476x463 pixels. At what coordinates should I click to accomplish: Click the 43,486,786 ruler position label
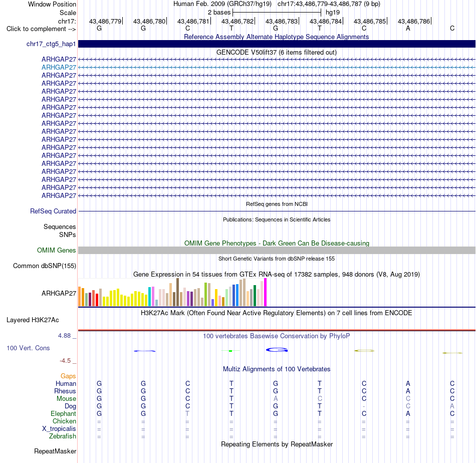click(x=414, y=21)
